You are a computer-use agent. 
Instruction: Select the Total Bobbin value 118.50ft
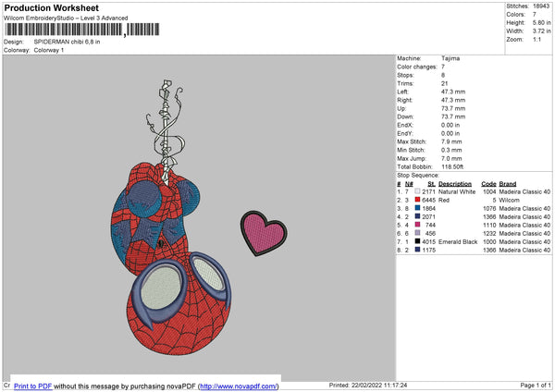pyautogui.click(x=452, y=166)
